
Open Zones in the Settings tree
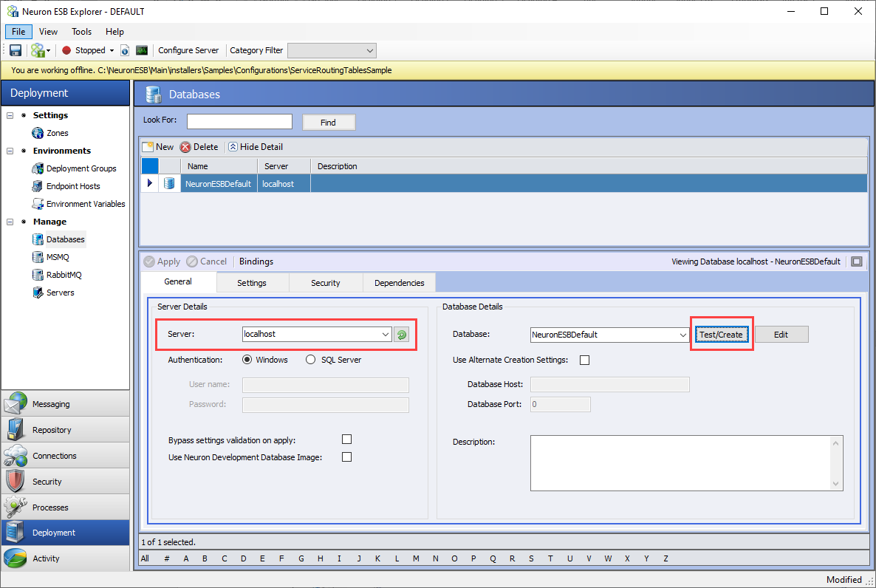tap(57, 133)
